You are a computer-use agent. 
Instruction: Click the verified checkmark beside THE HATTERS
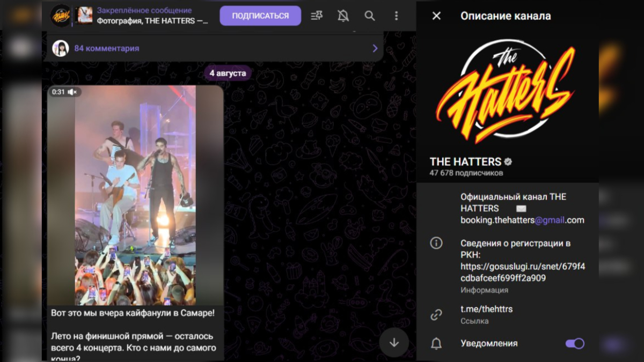pos(508,161)
